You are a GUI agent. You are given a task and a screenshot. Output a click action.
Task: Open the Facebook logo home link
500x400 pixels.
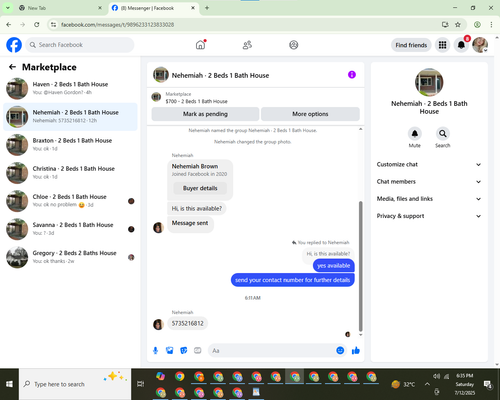[x=14, y=45]
